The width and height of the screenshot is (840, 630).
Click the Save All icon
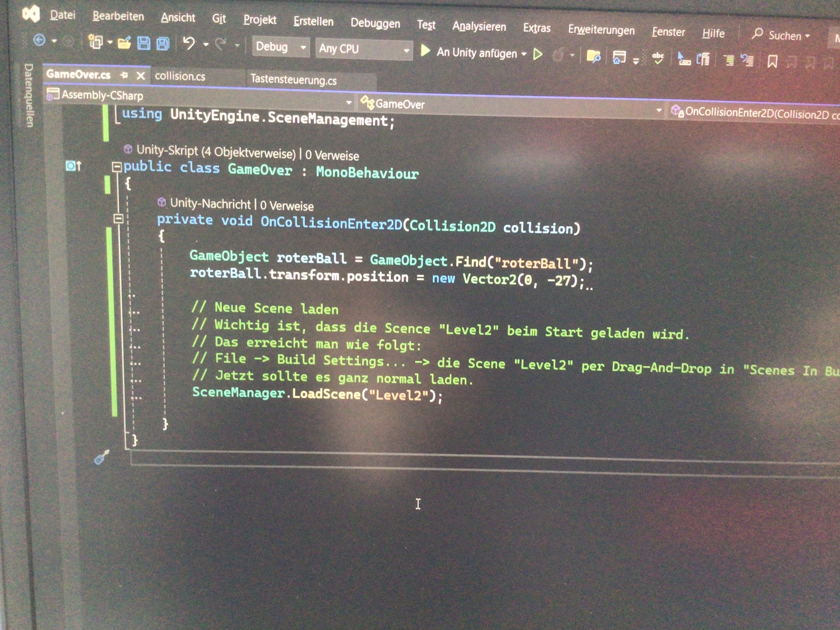163,44
